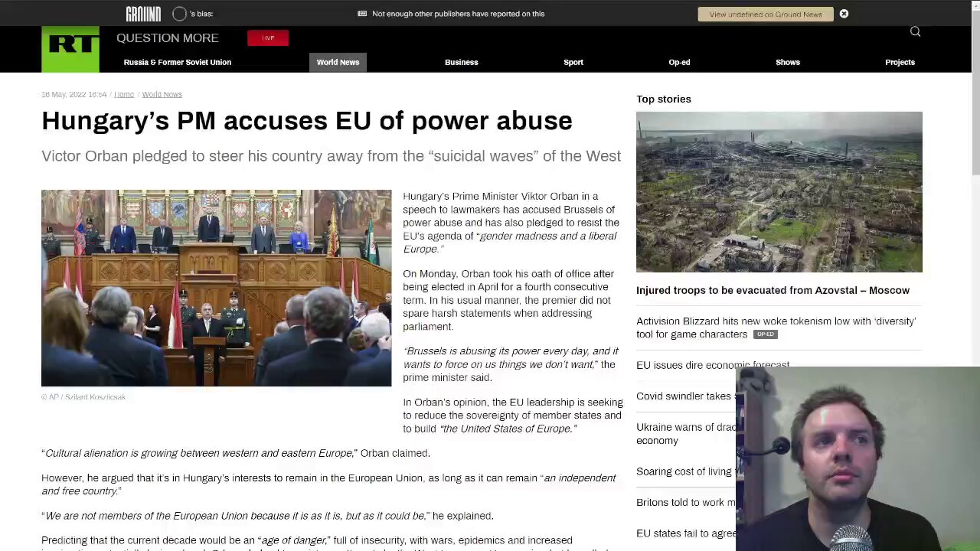The image size is (980, 551).
Task: Open the Shows section
Action: point(788,62)
